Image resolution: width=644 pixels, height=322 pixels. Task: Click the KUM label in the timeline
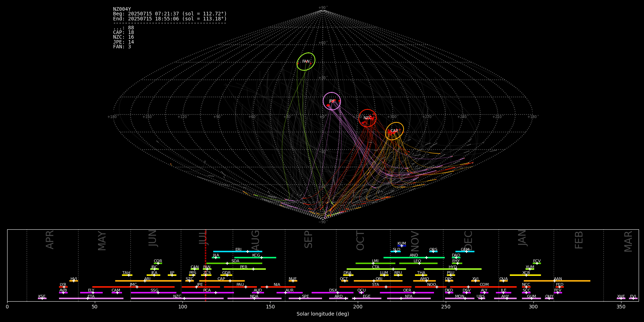tap(402, 243)
